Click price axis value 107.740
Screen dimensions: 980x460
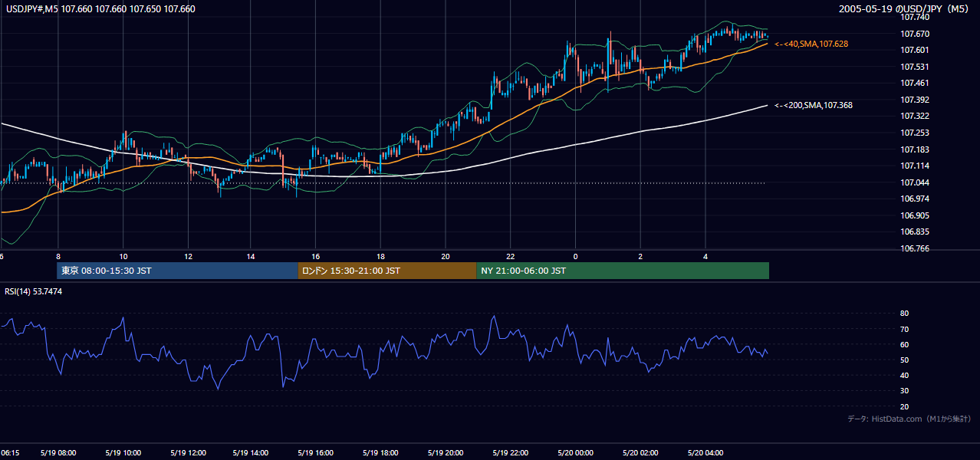[915, 17]
